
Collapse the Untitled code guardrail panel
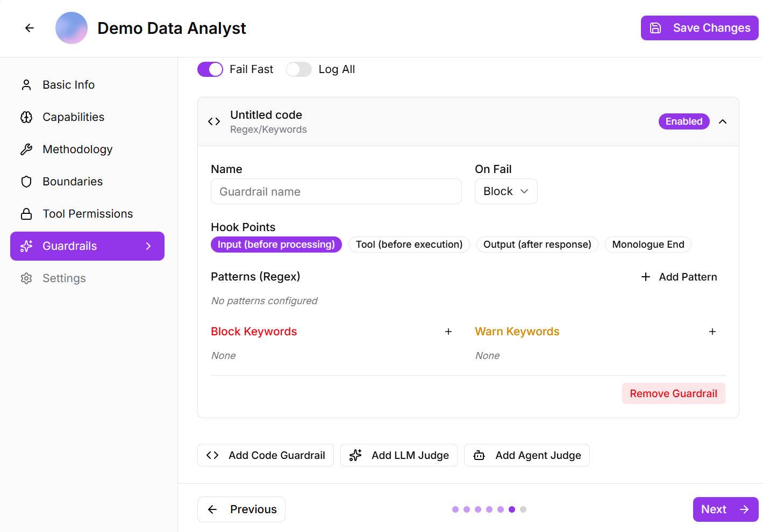(x=723, y=121)
